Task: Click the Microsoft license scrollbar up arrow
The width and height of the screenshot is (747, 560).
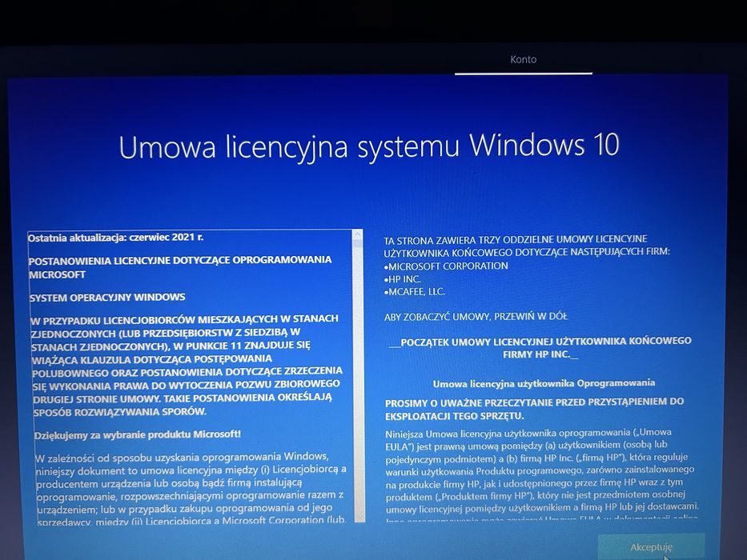Action: [x=358, y=234]
